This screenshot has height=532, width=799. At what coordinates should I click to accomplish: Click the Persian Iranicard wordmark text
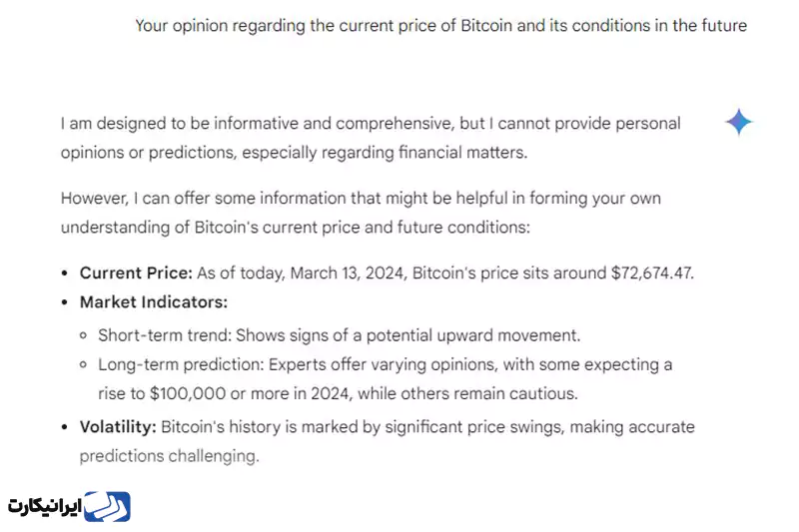44,507
